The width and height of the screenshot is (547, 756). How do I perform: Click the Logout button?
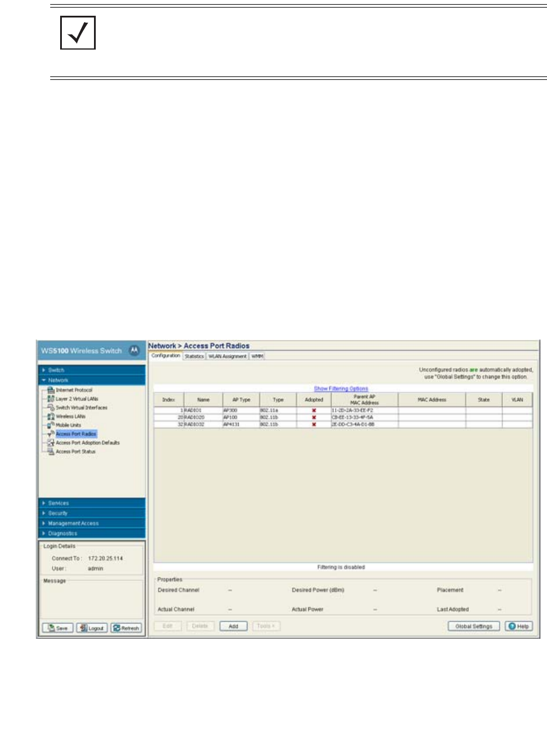click(x=92, y=628)
